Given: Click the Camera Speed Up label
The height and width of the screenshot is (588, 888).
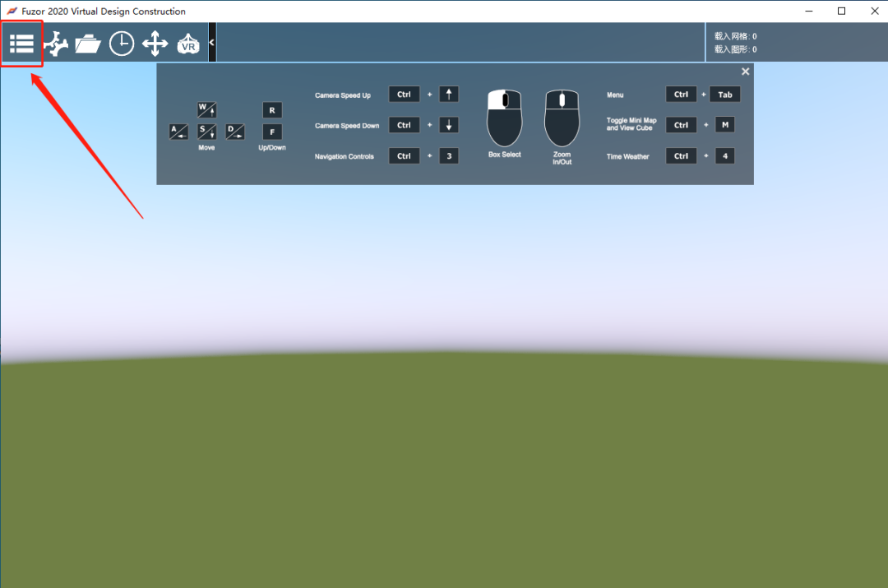Looking at the screenshot, I should pyautogui.click(x=343, y=95).
